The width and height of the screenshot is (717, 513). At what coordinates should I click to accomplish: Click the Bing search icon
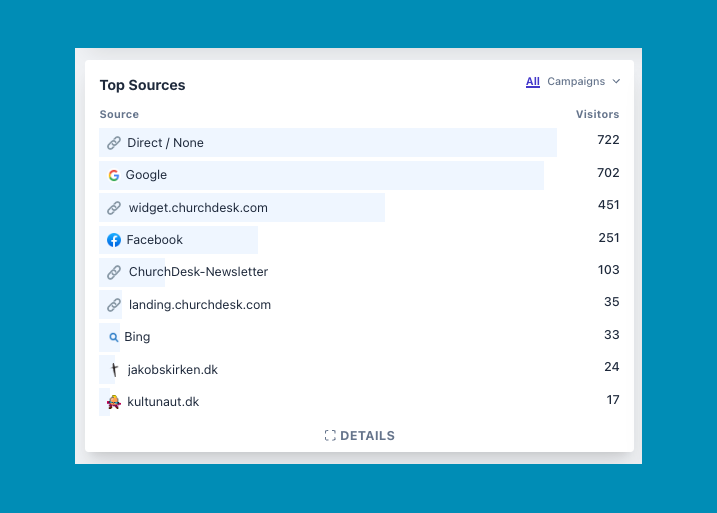coord(114,337)
